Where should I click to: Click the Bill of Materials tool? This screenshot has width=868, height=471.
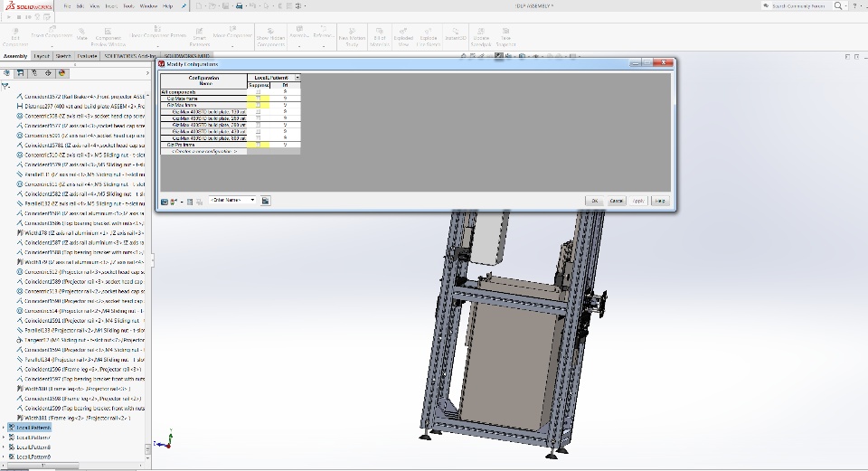click(x=380, y=38)
